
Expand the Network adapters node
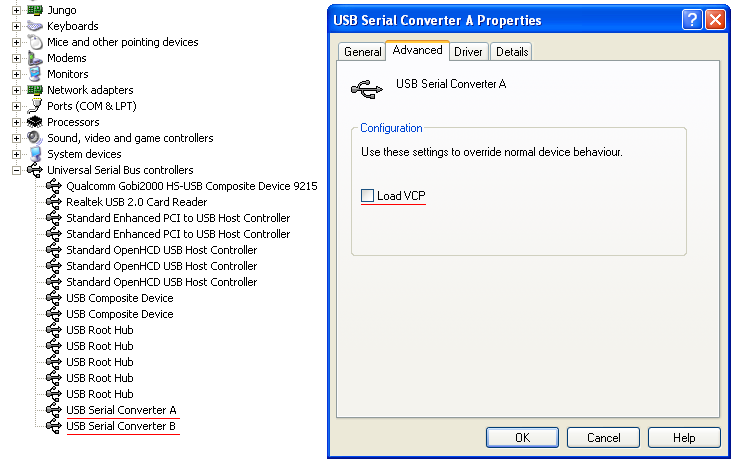coord(16,90)
